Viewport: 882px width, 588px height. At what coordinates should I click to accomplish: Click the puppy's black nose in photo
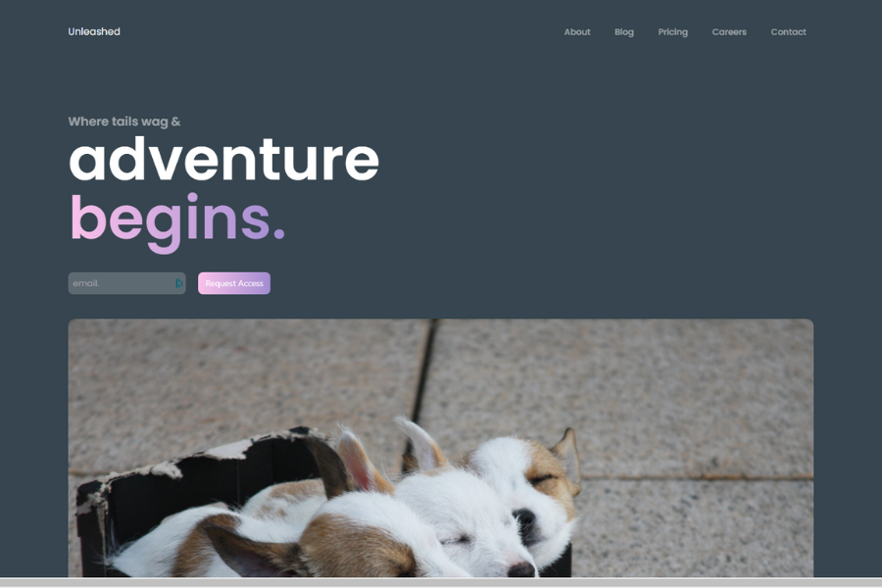click(x=523, y=516)
